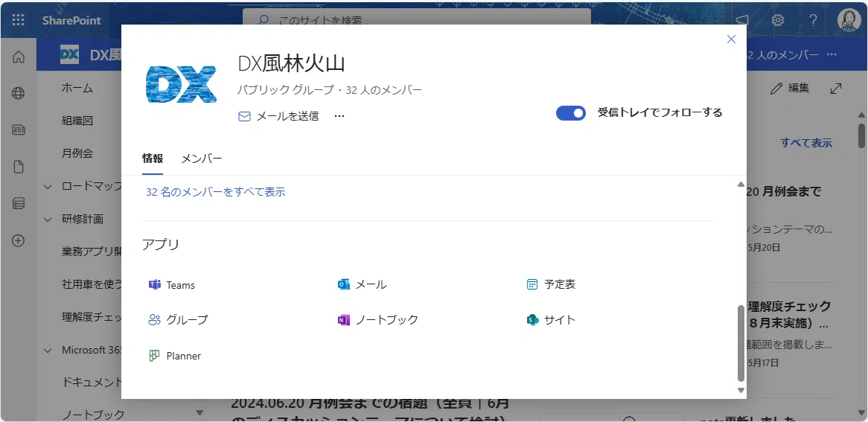Click the 編集 button on the page
Viewport: 868px width, 422px height.
pyautogui.click(x=790, y=88)
